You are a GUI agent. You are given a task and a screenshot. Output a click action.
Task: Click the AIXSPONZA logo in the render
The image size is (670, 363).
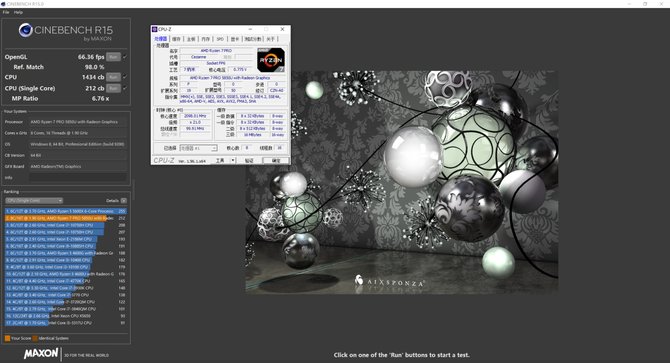click(389, 281)
